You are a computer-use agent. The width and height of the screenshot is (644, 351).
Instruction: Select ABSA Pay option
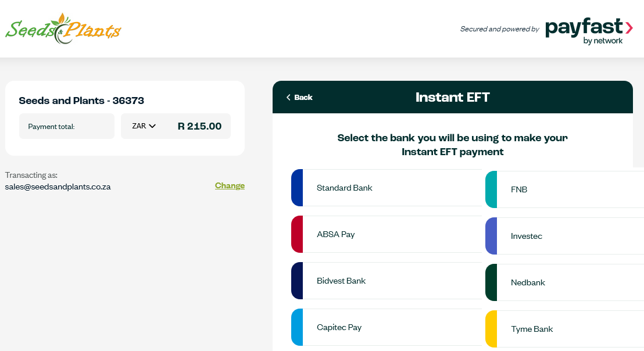[x=387, y=234]
